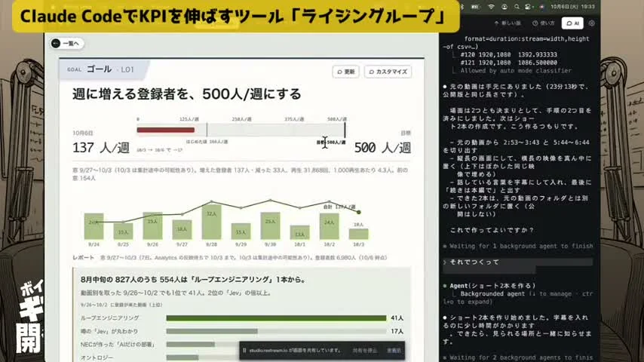The image size is (644, 362).
Task: Click the report heading 8月中旬の 827人のうち 554人は
Action: point(193,279)
